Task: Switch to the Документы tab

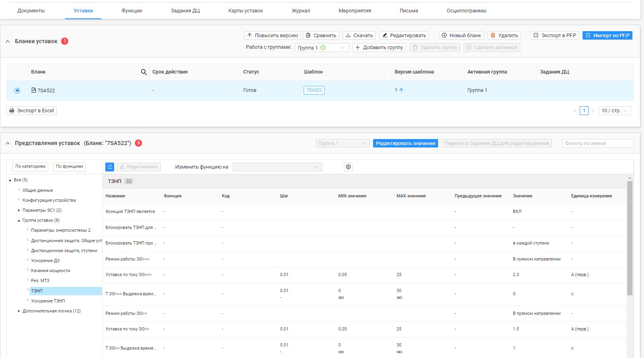Action: [31, 11]
